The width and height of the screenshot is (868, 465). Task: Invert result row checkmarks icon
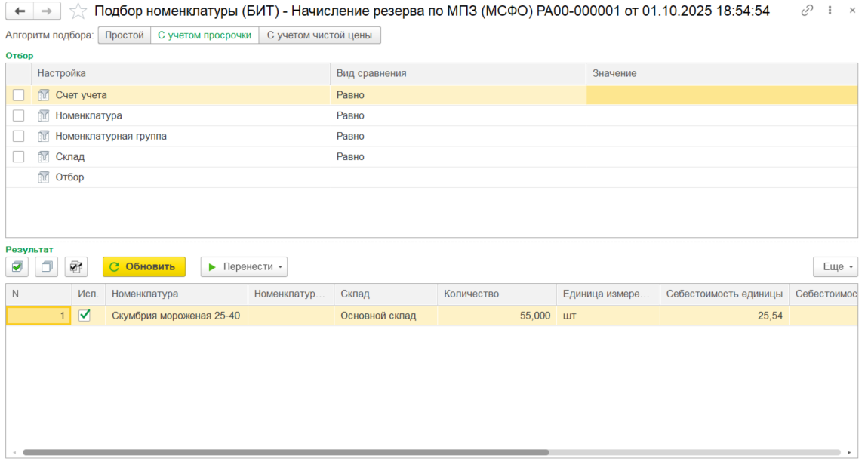76,266
